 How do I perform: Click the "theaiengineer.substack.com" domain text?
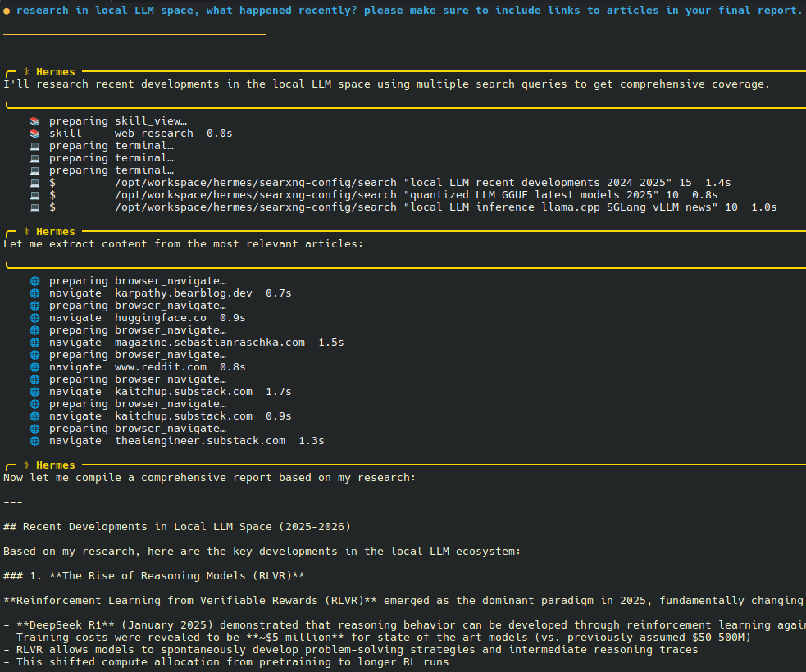tap(200, 442)
